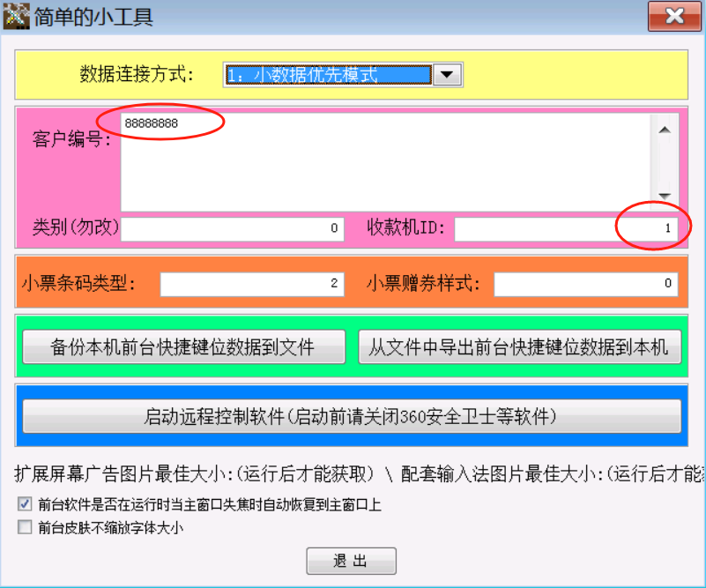This screenshot has width=706, height=588.
Task: Enable the 前台皮肤不缩放字体大小 checkbox
Action: pyautogui.click(x=24, y=528)
